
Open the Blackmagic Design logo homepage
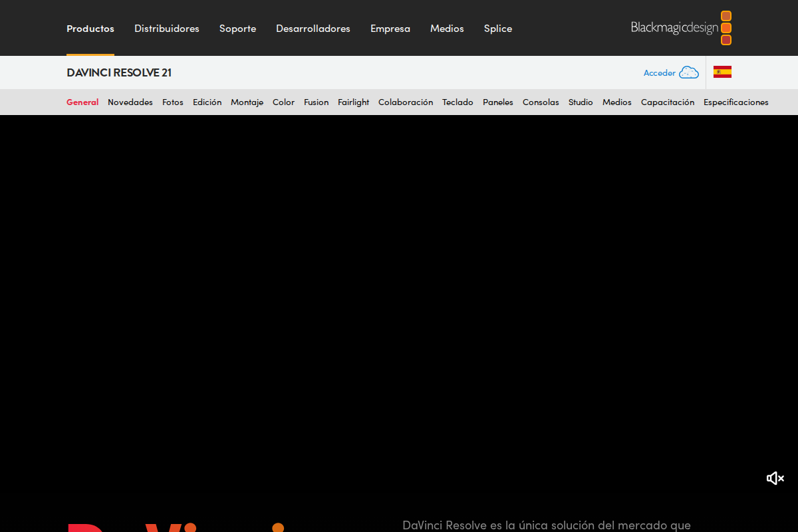pos(681,28)
